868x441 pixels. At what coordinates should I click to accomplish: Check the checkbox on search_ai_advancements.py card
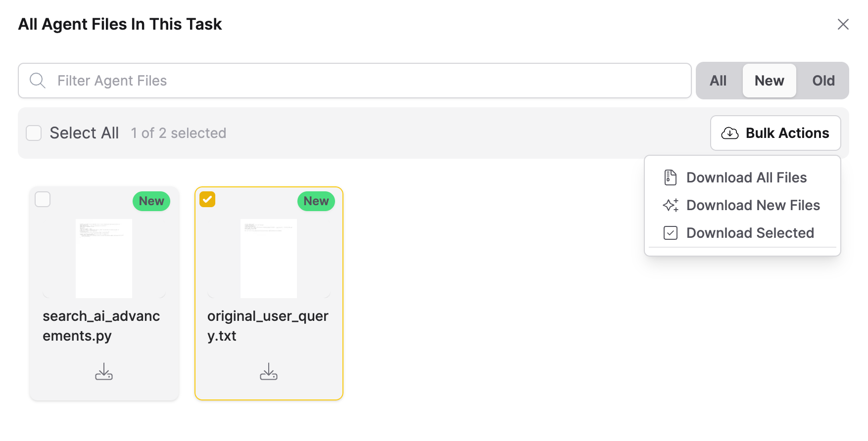[x=43, y=199]
